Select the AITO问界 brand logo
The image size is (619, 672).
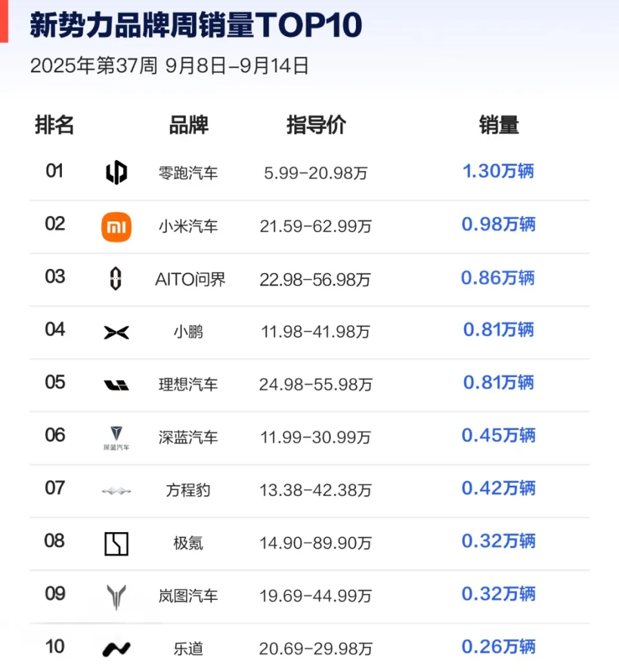(116, 279)
